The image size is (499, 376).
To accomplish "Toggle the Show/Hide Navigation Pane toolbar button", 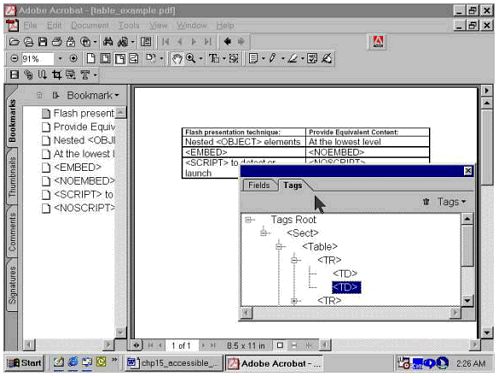I will [x=146, y=42].
